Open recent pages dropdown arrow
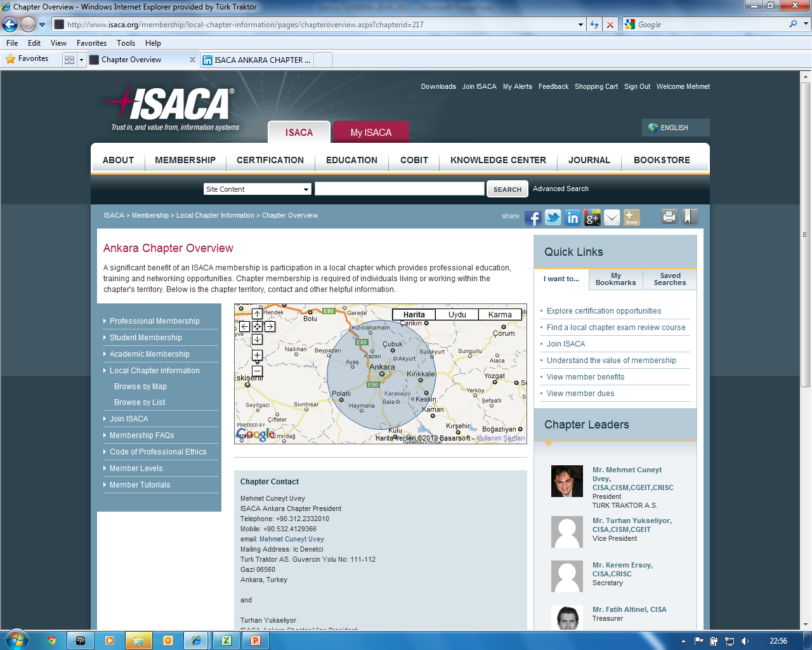Viewport: 812px width, 650px height. [43, 25]
